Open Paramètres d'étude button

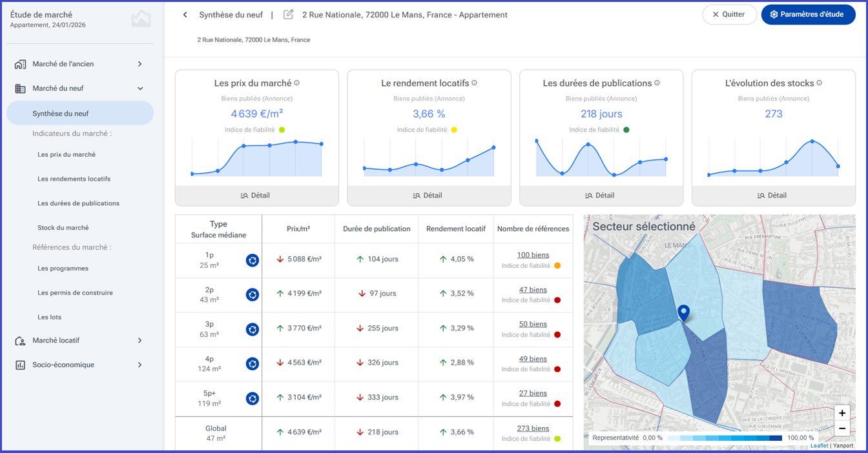point(809,14)
